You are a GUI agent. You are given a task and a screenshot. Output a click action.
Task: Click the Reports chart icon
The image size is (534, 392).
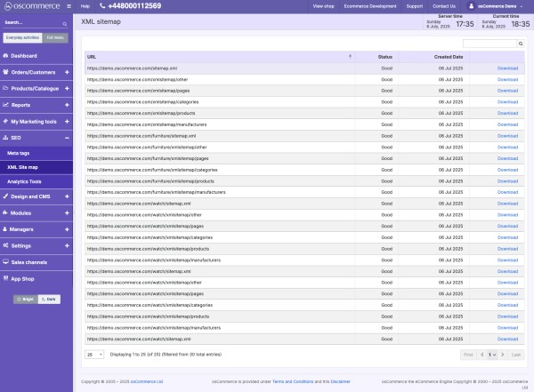coord(5,105)
